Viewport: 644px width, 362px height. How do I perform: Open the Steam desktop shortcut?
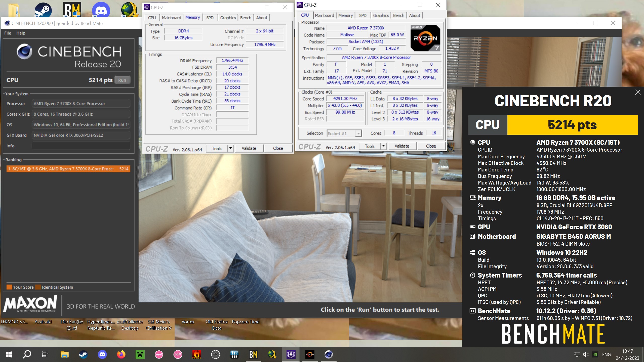point(43,10)
